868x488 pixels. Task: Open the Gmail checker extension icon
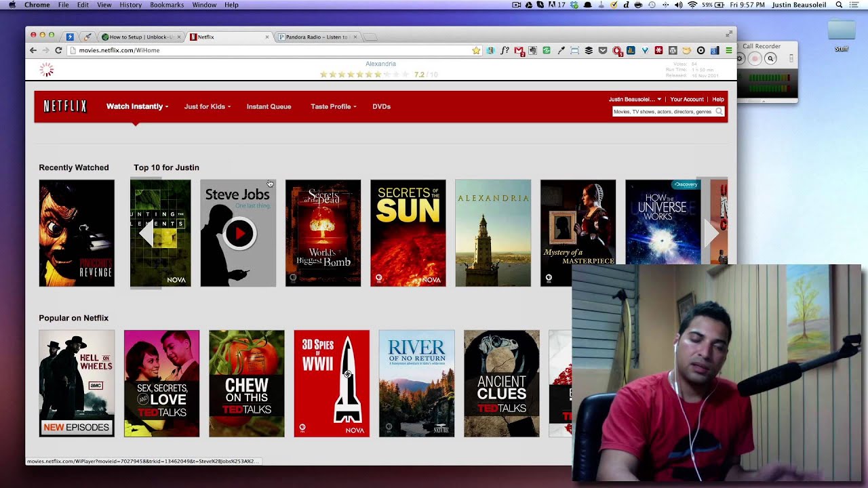[519, 51]
